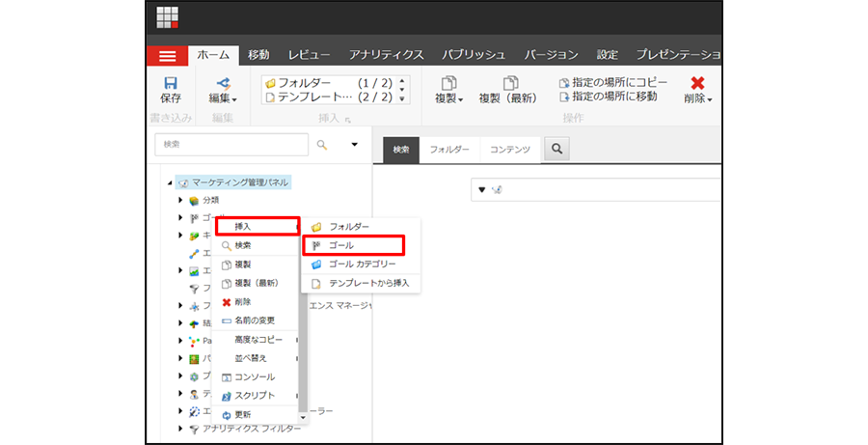Click the Duplicate latest (複製 (最新)) ribbon icon
The width and height of the screenshot is (868, 445).
point(507,84)
